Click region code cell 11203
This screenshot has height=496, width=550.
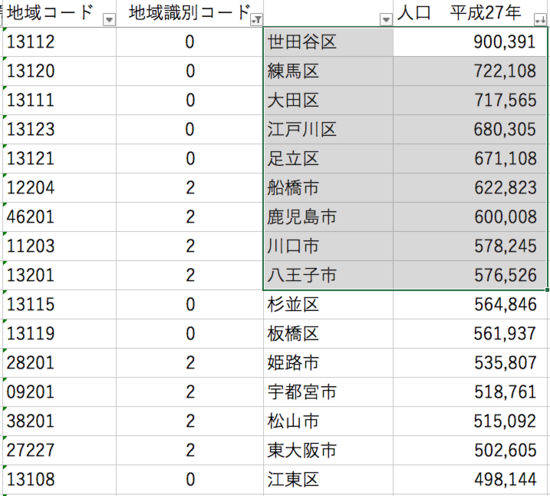pyautogui.click(x=59, y=246)
